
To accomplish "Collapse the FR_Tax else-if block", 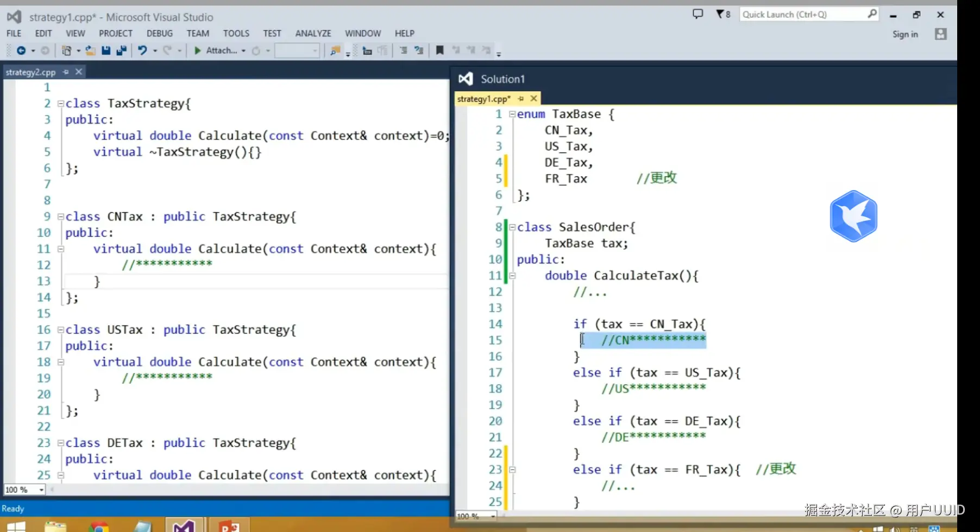I will (512, 470).
